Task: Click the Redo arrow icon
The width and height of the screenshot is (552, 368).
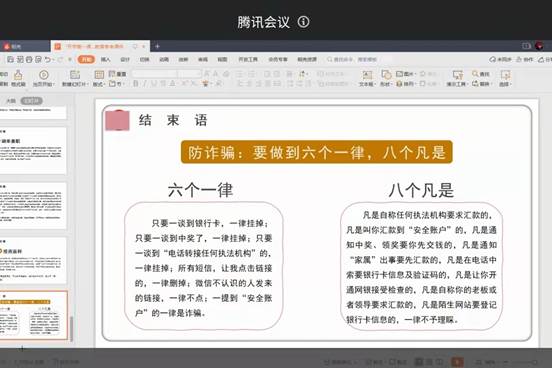Action: coord(60,59)
